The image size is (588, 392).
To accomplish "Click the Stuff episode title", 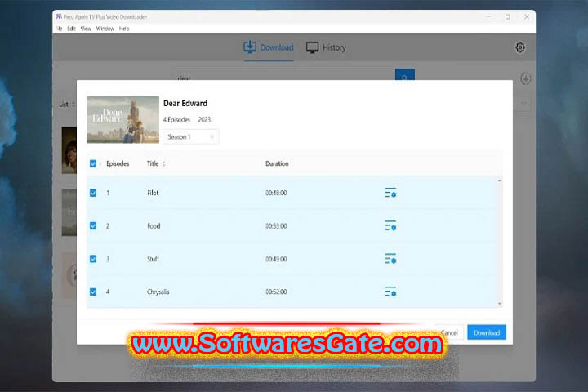I will [153, 259].
